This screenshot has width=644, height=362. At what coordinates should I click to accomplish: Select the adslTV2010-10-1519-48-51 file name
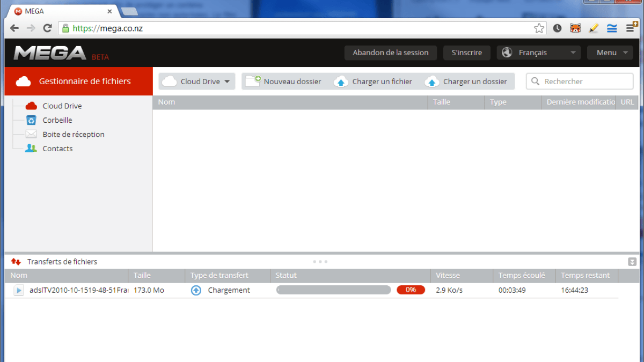pos(79,290)
